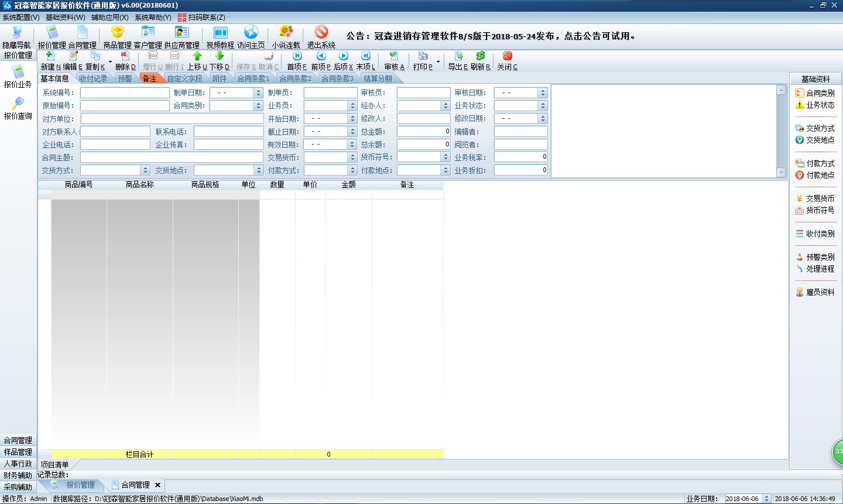Click the 打印 print button
This screenshot has height=504, width=843.
[423, 61]
